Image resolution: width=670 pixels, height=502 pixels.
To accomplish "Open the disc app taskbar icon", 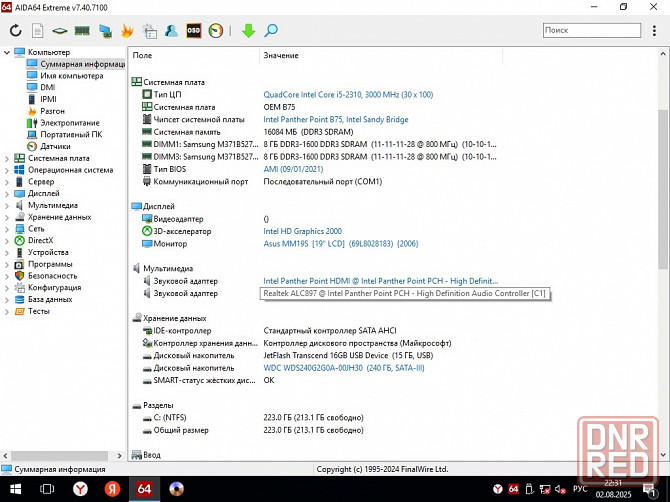I will pos(176,489).
